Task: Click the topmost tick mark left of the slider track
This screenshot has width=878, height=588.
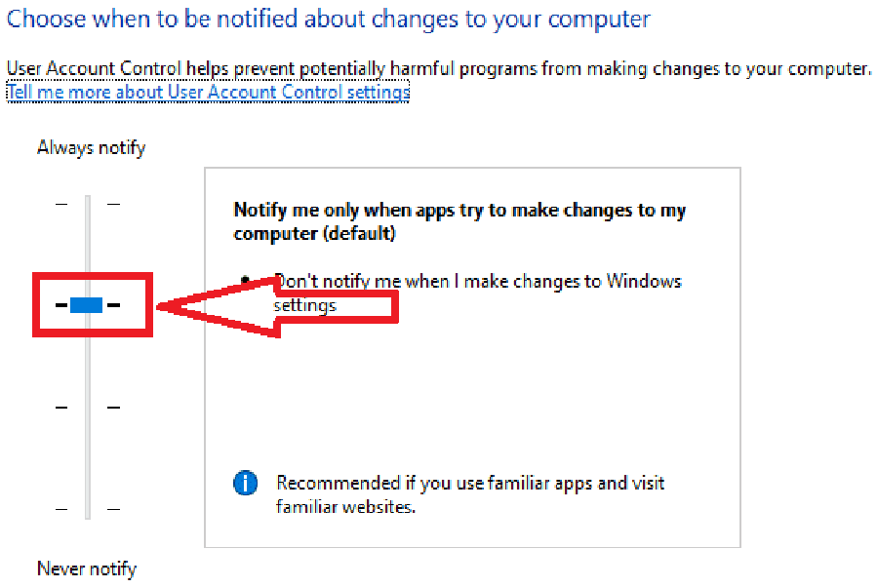Action: pos(61,204)
